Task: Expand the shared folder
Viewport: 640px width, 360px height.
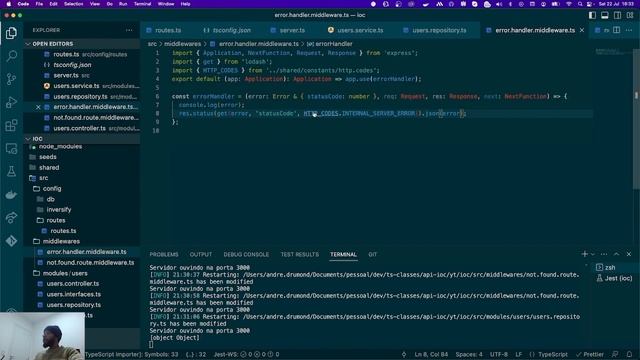Action: click(49, 167)
